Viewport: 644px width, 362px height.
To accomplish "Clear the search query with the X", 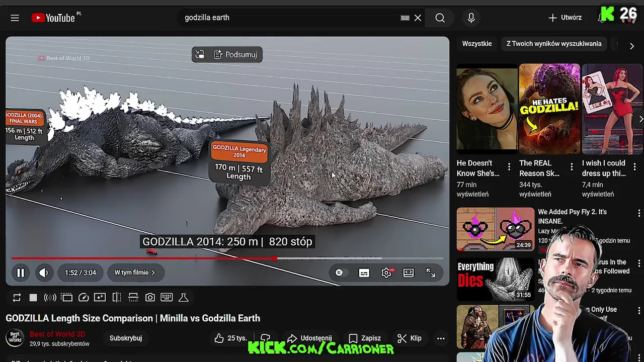I will point(418,18).
